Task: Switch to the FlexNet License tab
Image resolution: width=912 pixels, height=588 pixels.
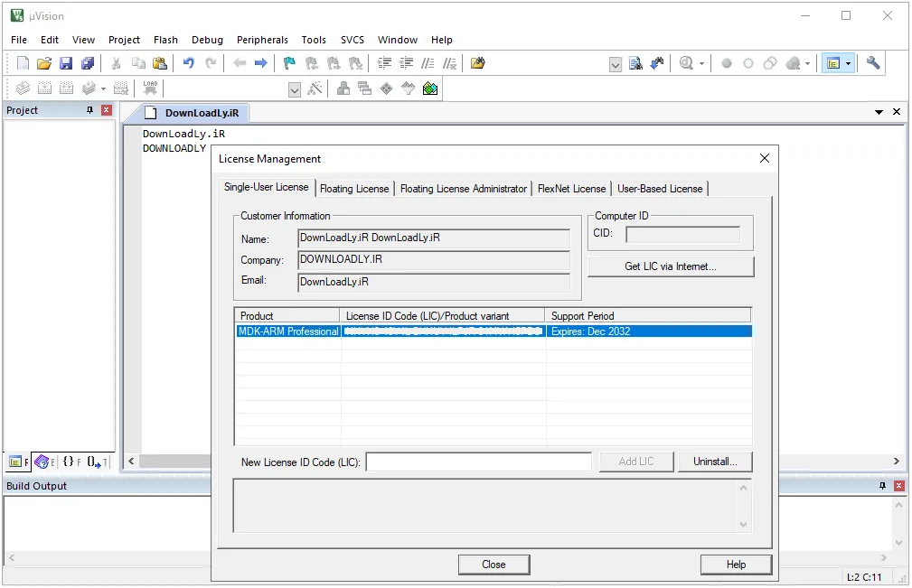Action: point(572,189)
